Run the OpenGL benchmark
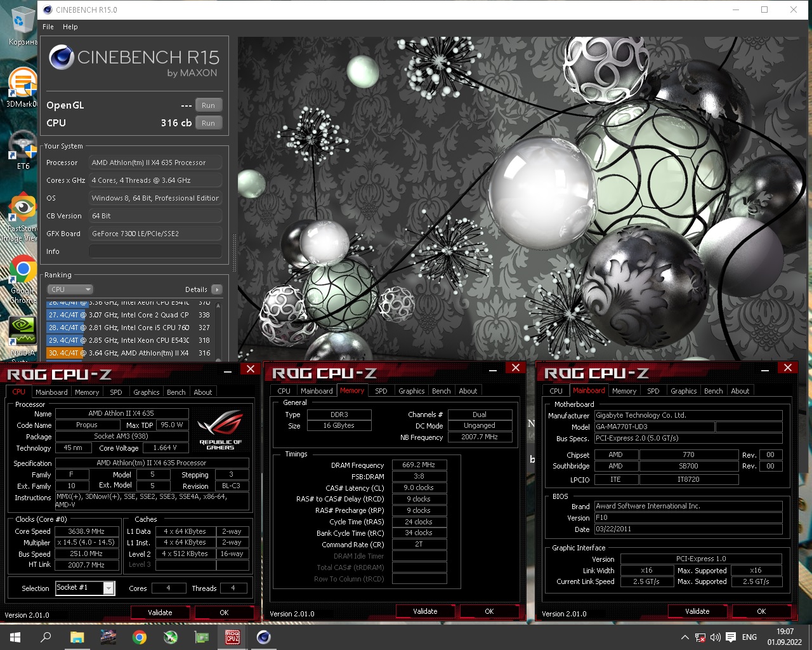 [x=208, y=105]
